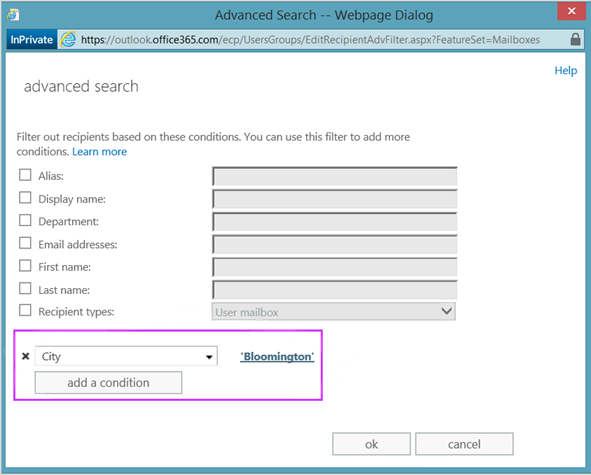Viewport: 591px width, 475px height.
Task: Click the outlook.office365.com URL in address bar
Action: (311, 40)
